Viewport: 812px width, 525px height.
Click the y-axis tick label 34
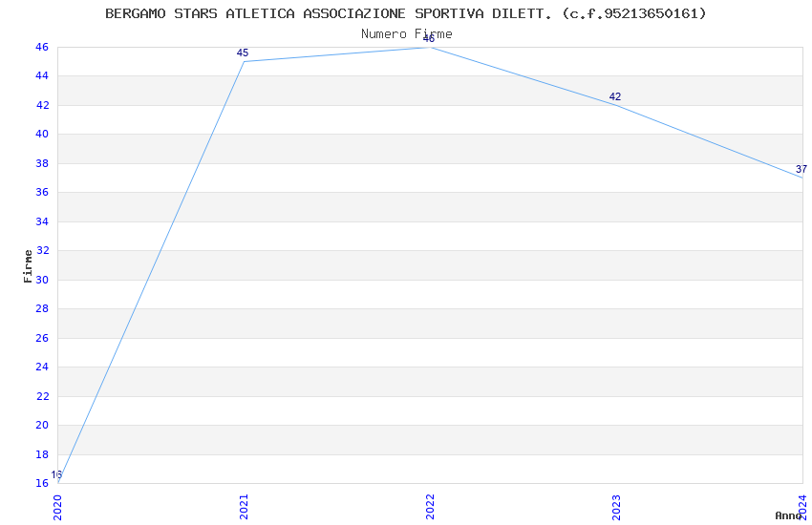[x=42, y=221]
